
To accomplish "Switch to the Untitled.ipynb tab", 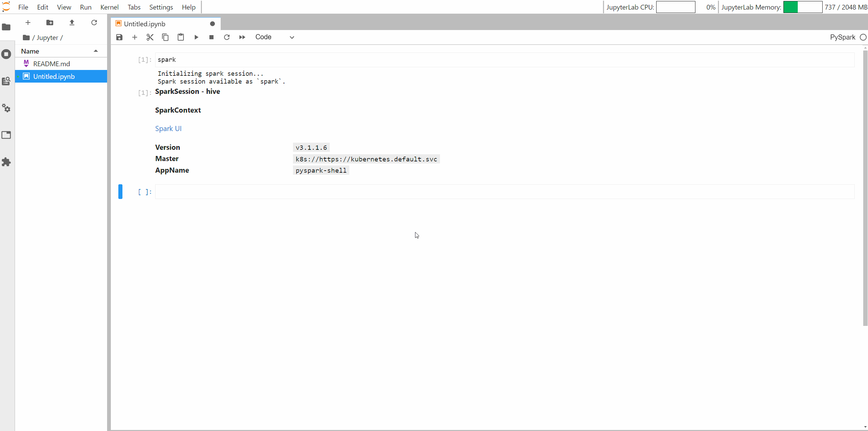I will coord(145,24).
